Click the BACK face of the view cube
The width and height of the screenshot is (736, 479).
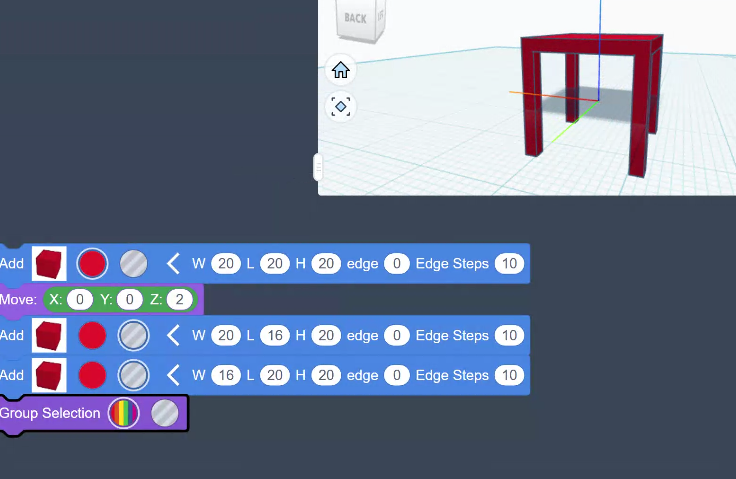point(355,18)
